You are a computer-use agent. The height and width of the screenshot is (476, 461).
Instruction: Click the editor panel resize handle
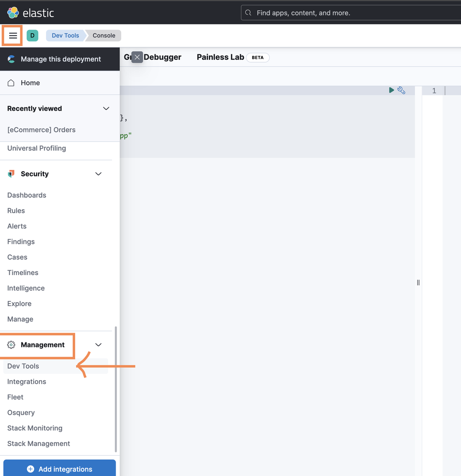pyautogui.click(x=418, y=282)
